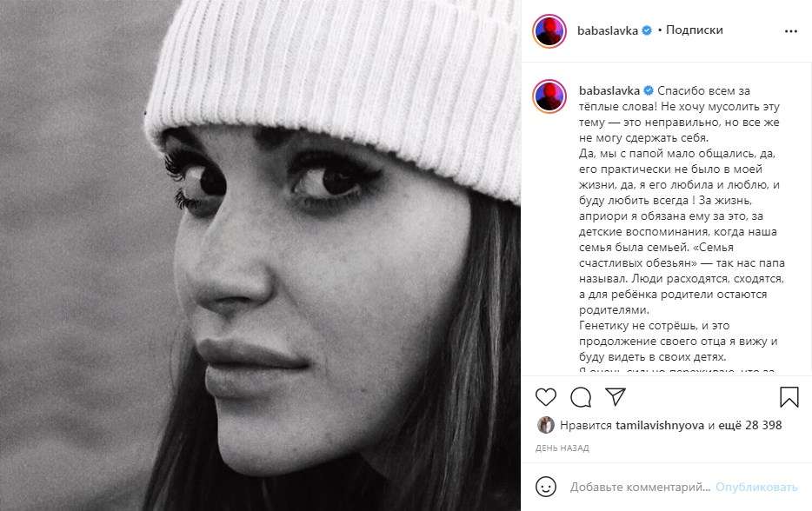This screenshot has height=511, width=812.
Task: Open the emoji picker smiley icon
Action: 546,487
